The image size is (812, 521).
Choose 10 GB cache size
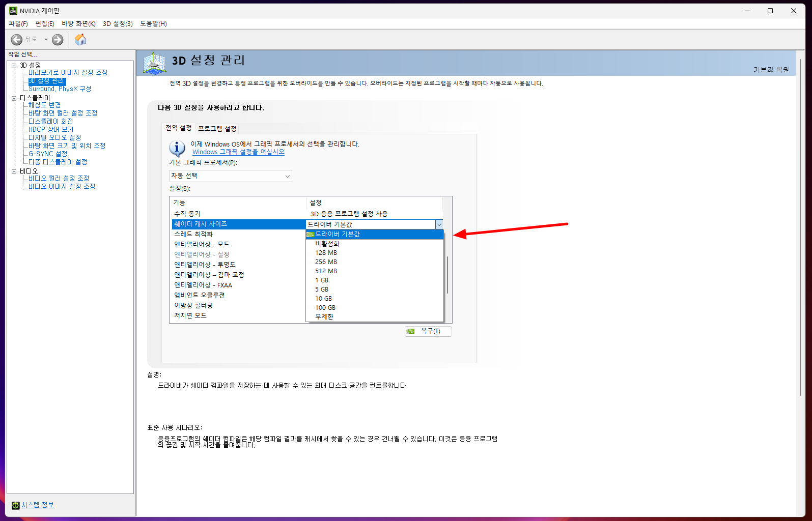point(375,299)
